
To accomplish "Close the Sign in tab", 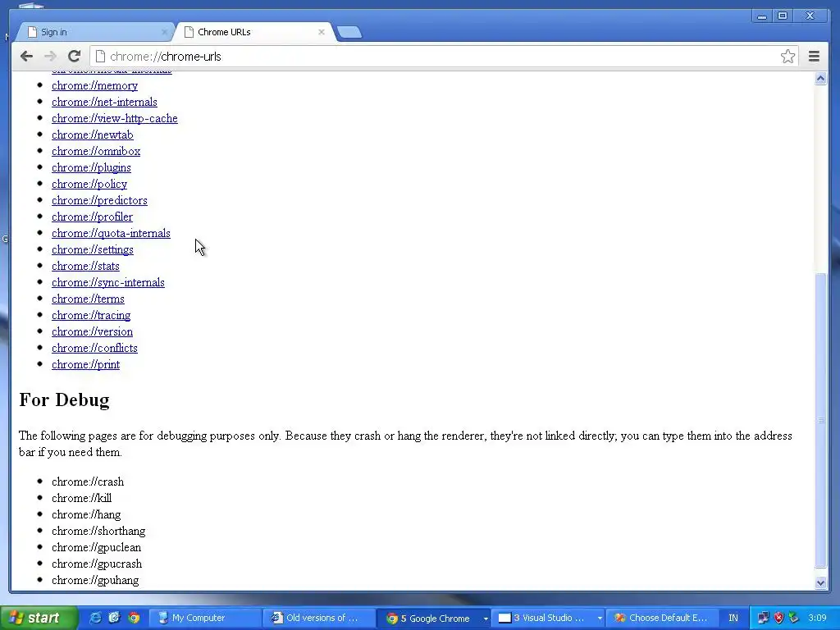I will coord(164,32).
